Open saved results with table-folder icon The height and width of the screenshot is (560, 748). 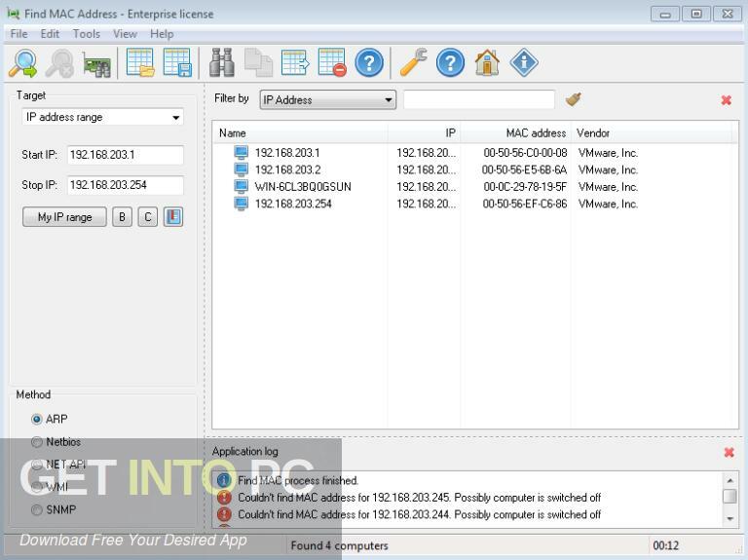[x=140, y=62]
